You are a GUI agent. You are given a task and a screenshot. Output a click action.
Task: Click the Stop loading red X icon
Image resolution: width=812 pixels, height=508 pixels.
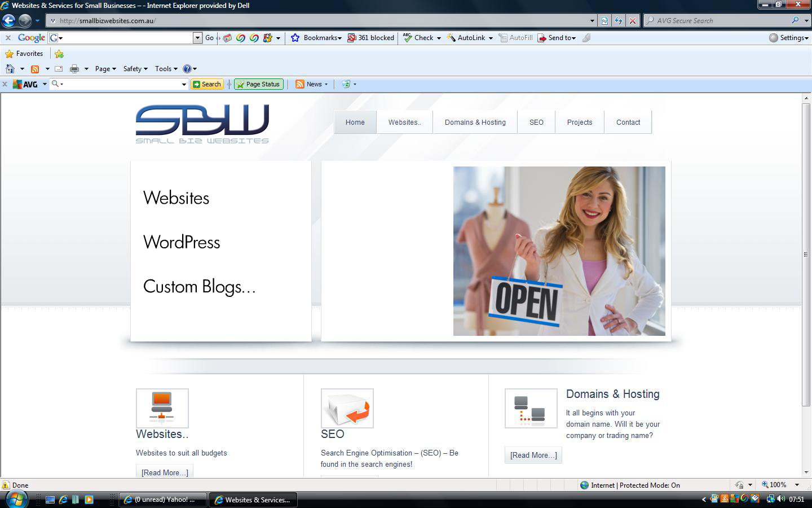(633, 21)
